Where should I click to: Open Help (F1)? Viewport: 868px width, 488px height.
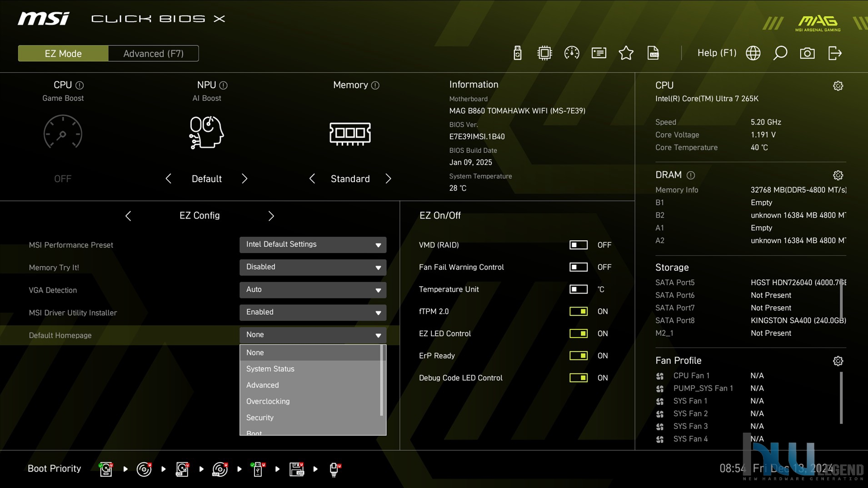(717, 53)
